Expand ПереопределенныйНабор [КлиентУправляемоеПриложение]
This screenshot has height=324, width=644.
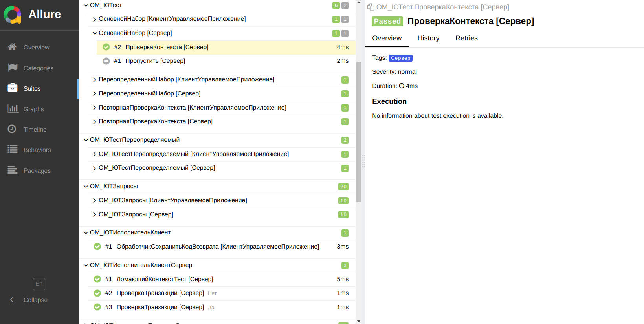click(x=94, y=80)
